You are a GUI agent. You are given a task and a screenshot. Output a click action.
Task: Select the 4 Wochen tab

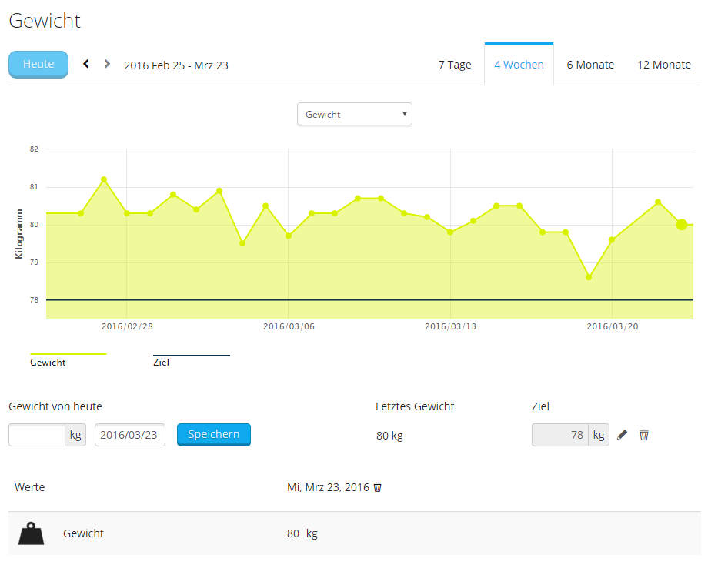pyautogui.click(x=519, y=65)
